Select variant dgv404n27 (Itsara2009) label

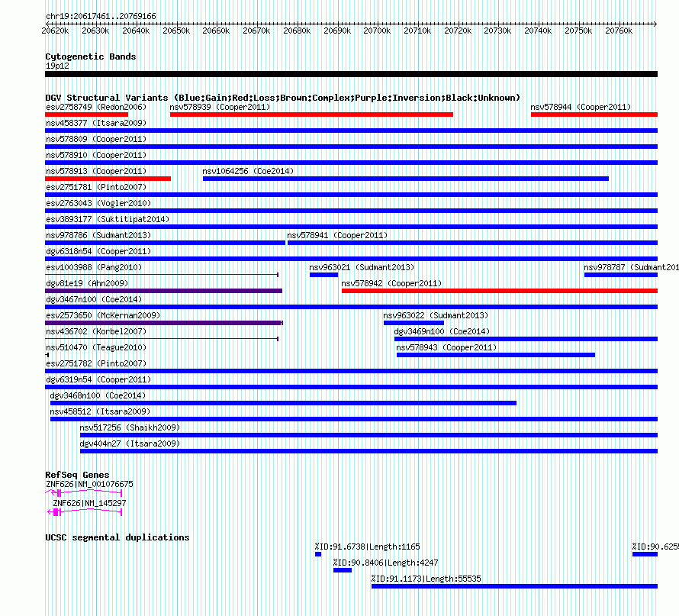[x=130, y=443]
